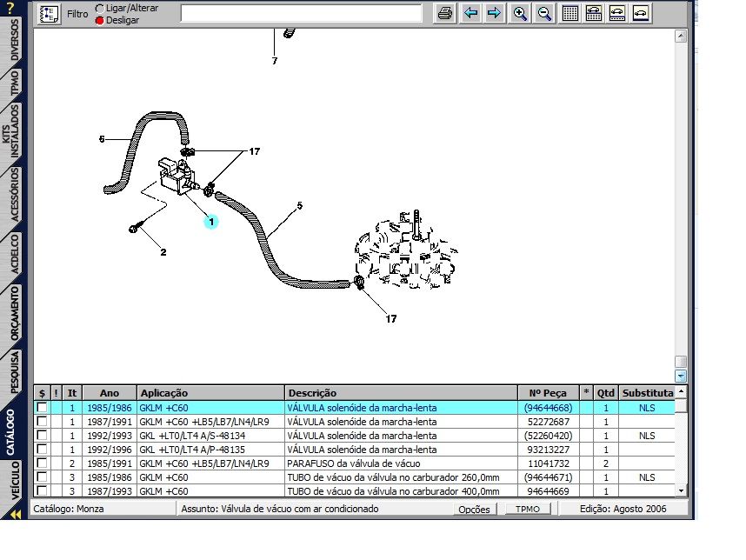Show mixed table and illustration layout
746x560 pixels.
click(593, 13)
